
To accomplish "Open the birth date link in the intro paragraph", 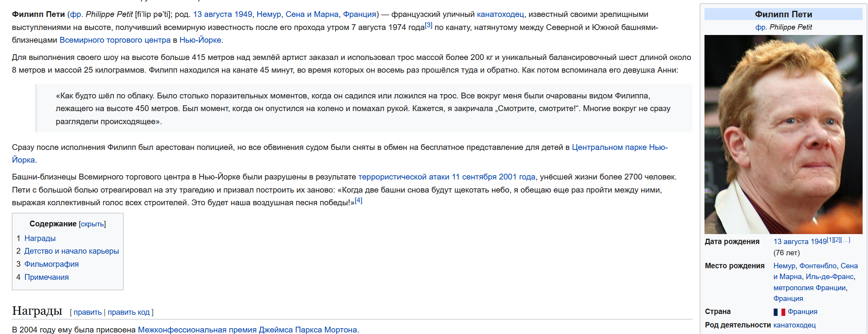I will (223, 14).
